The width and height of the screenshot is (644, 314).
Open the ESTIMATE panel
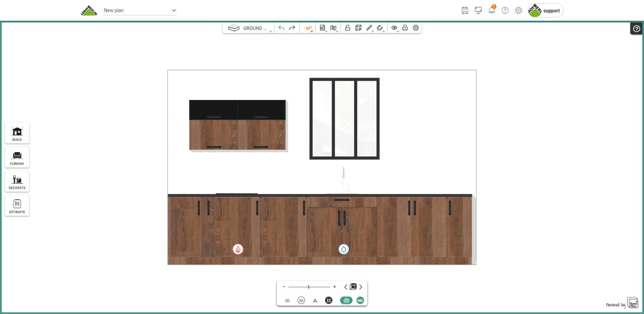17,206
